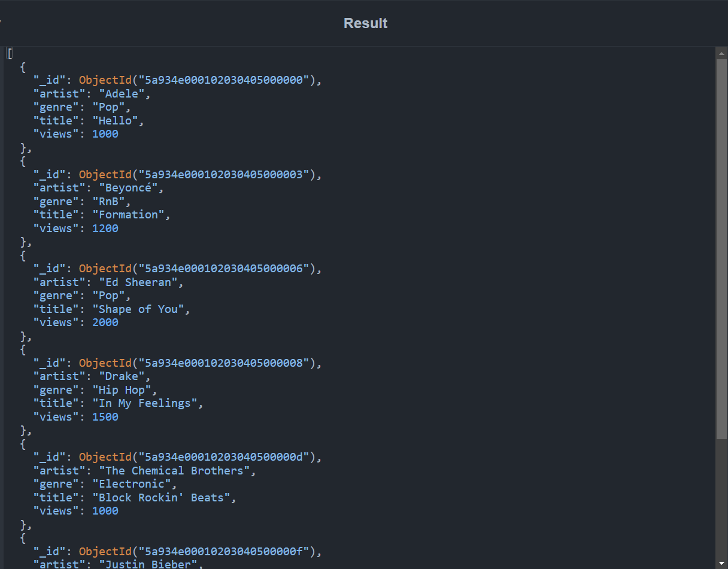This screenshot has height=569, width=728.
Task: Click the views value 2000
Action: [x=105, y=322]
